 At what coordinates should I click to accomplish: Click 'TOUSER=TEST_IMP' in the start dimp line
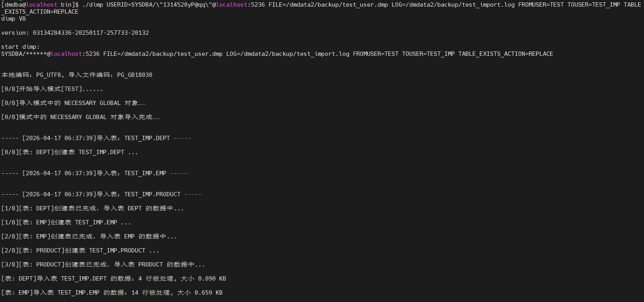[x=428, y=54]
